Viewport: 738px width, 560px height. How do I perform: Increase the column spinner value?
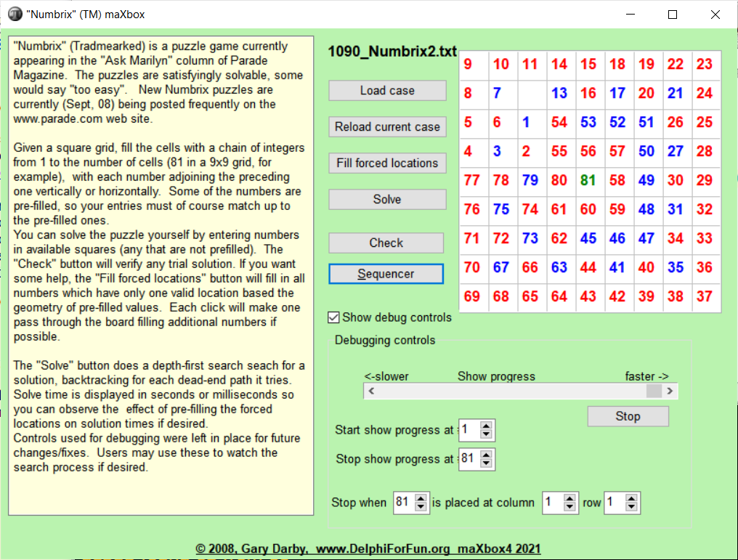pos(570,498)
